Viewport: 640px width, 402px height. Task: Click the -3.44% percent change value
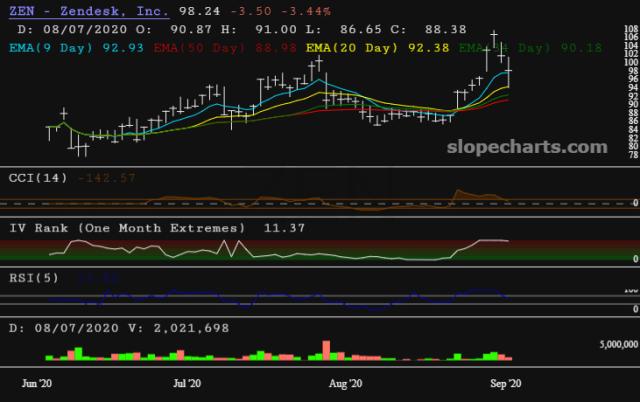pyautogui.click(x=306, y=11)
